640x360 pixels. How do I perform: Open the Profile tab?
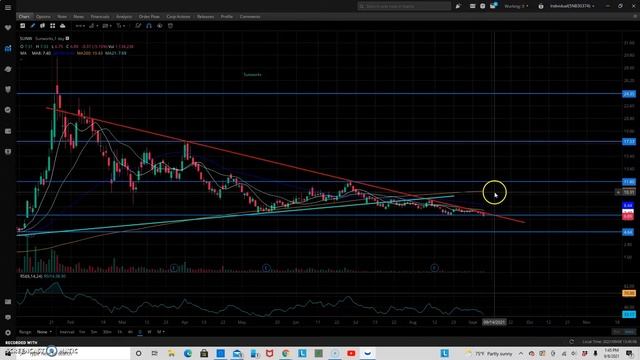coord(227,17)
